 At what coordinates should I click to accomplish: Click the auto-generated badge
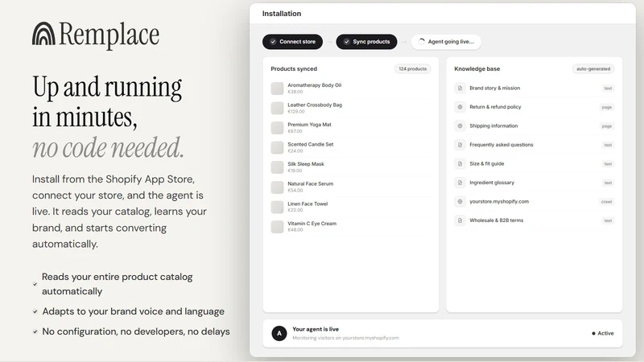tap(593, 68)
